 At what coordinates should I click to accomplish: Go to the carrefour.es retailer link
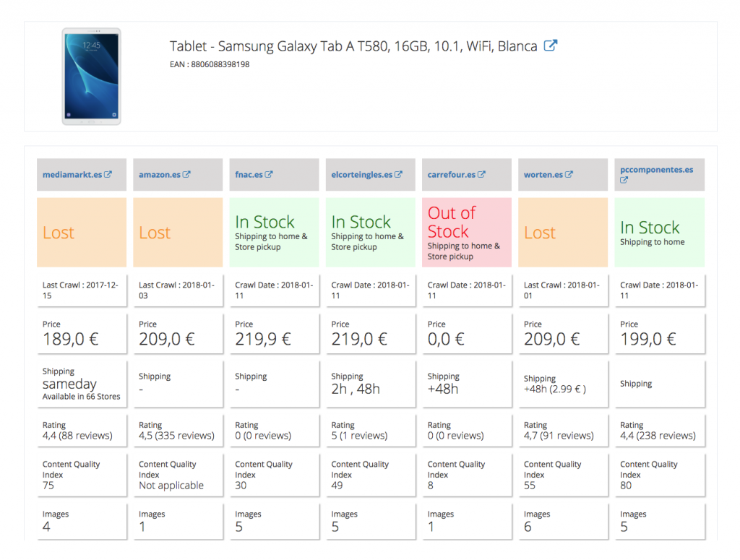[x=451, y=175]
